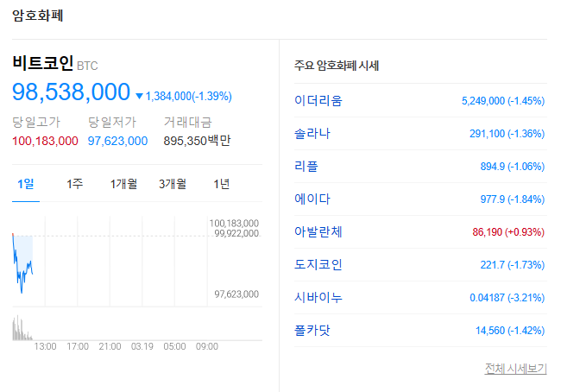Click the 시바이누 price 0.04187 (-3.21%)
The width and height of the screenshot is (561, 392).
point(507,298)
